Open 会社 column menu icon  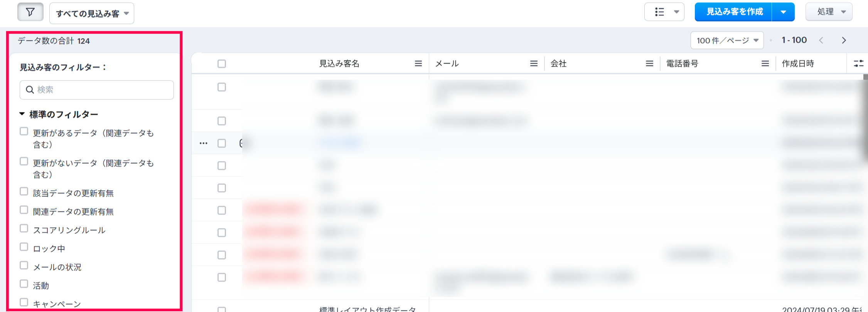tap(649, 64)
